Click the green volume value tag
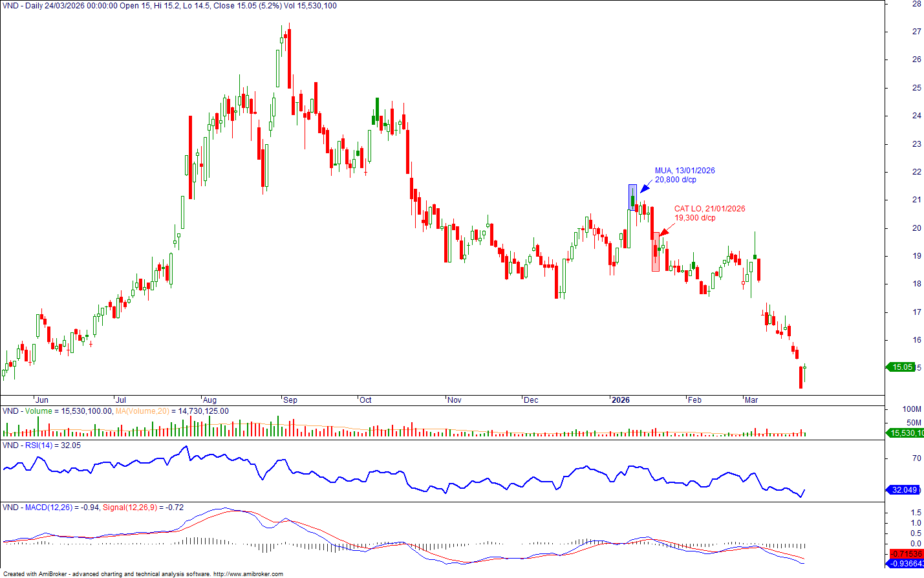924x578 pixels. click(906, 433)
